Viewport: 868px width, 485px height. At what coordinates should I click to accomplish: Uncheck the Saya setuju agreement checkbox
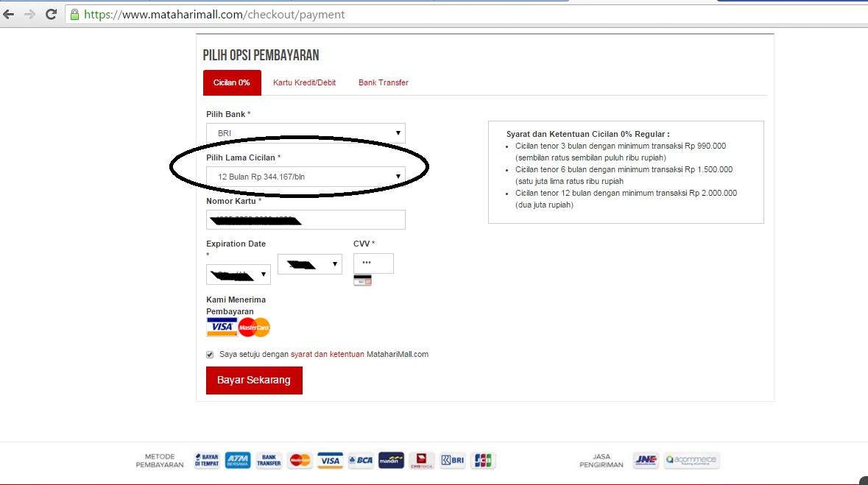tap(210, 355)
